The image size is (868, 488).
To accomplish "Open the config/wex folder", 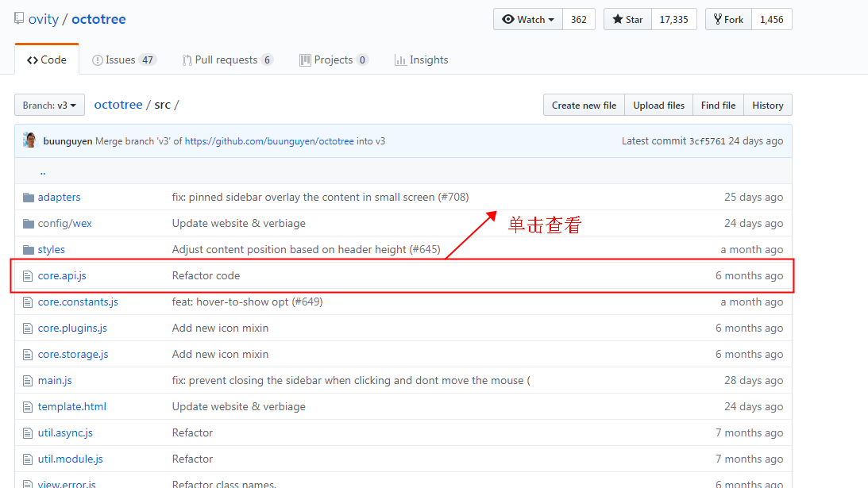I will (65, 223).
